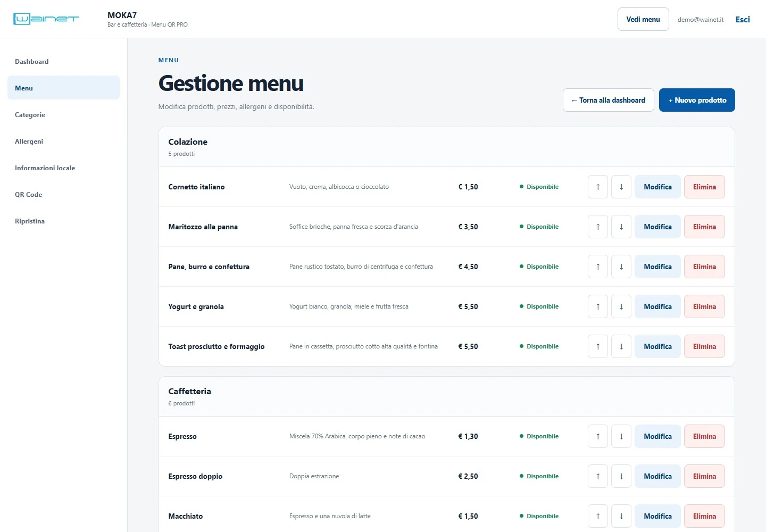766x532 pixels.
Task: Select Ripristina in the sidebar
Action: pos(63,221)
